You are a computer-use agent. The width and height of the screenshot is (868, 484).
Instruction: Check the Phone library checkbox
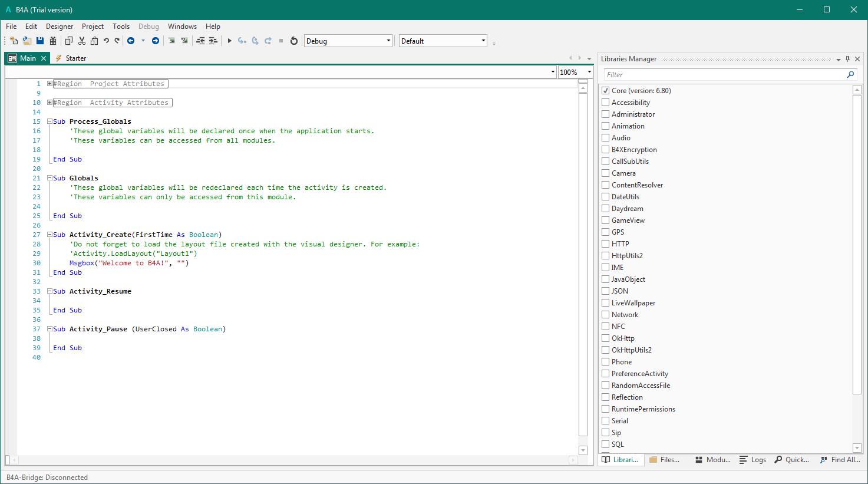(605, 362)
